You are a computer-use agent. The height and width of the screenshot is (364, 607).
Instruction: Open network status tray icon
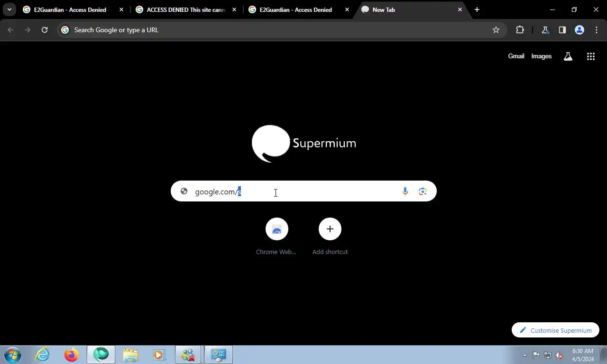tap(548, 355)
